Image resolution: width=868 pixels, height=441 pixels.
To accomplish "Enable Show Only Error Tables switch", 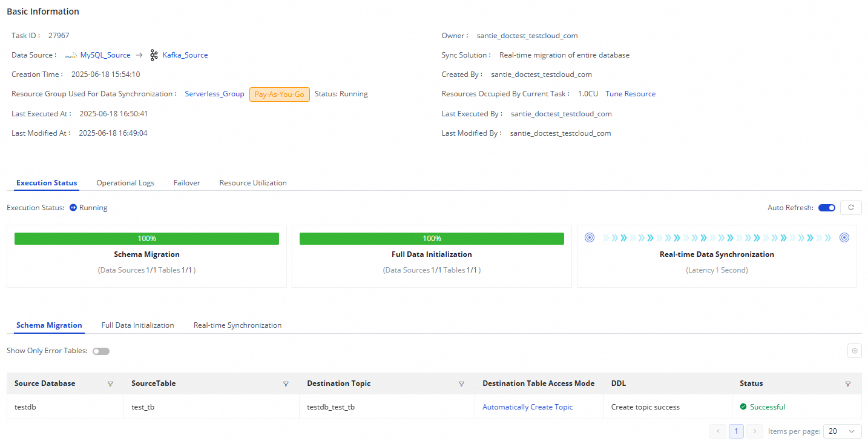I will [101, 351].
